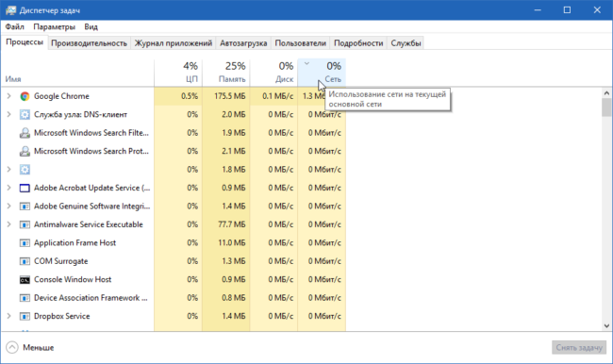613x364 pixels.
Task: Switch to the Автозагрузка tab
Action: click(x=243, y=43)
